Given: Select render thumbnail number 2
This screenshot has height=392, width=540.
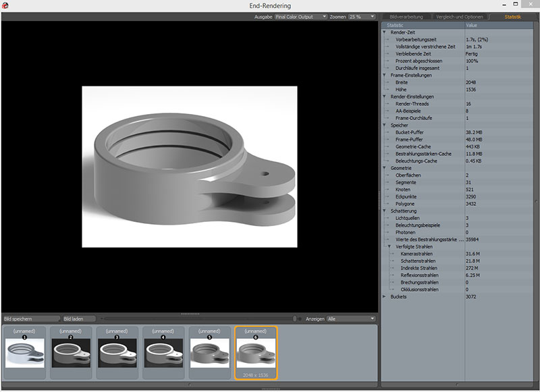Looking at the screenshot, I should point(71,353).
